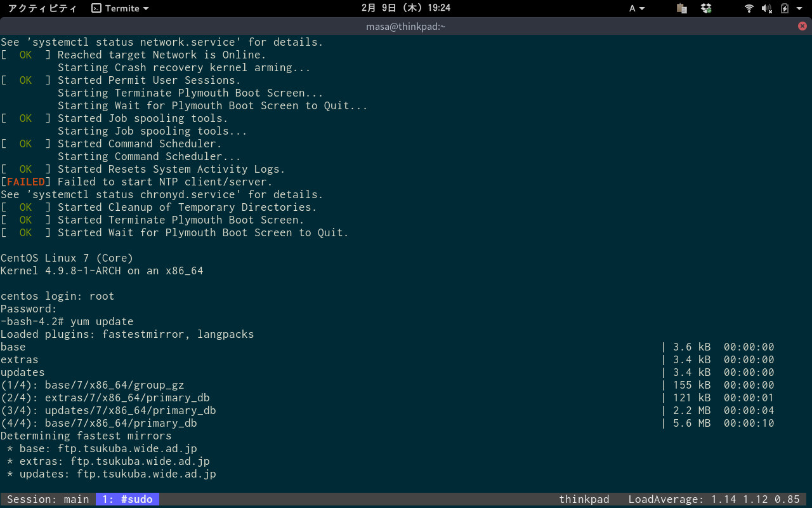Image resolution: width=812 pixels, height=508 pixels.
Task: Click the '* updates: ftp.tsukuba.wide.ad.jp' mirror line
Action: 112,474
